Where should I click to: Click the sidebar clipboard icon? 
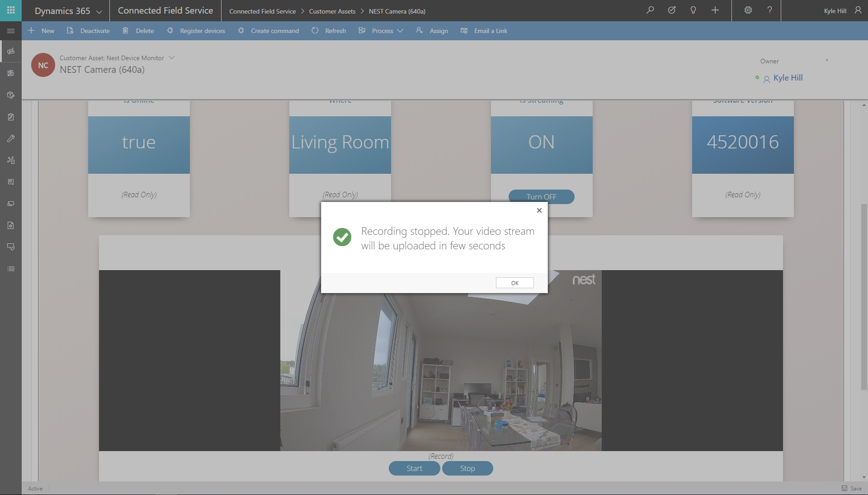[x=11, y=117]
